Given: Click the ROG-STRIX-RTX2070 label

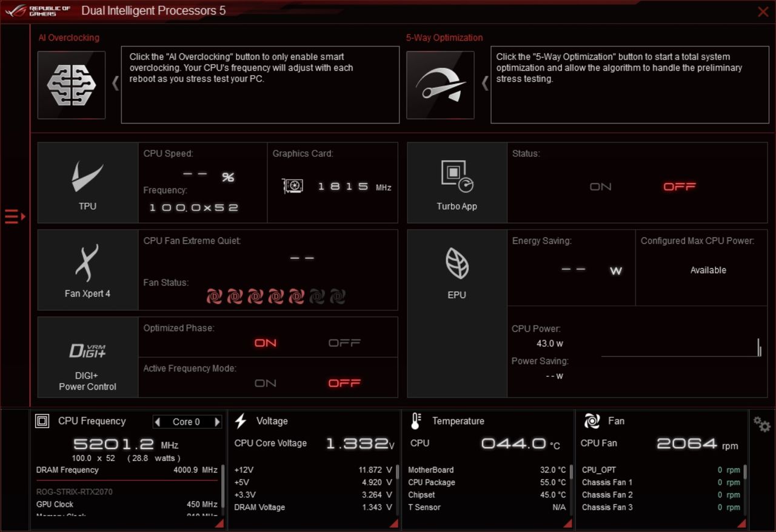Looking at the screenshot, I should (x=75, y=492).
